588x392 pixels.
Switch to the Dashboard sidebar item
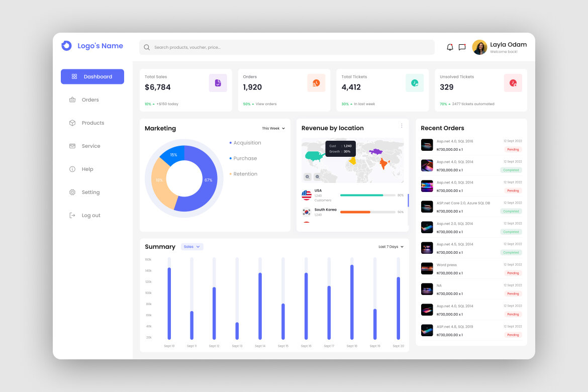[92, 76]
